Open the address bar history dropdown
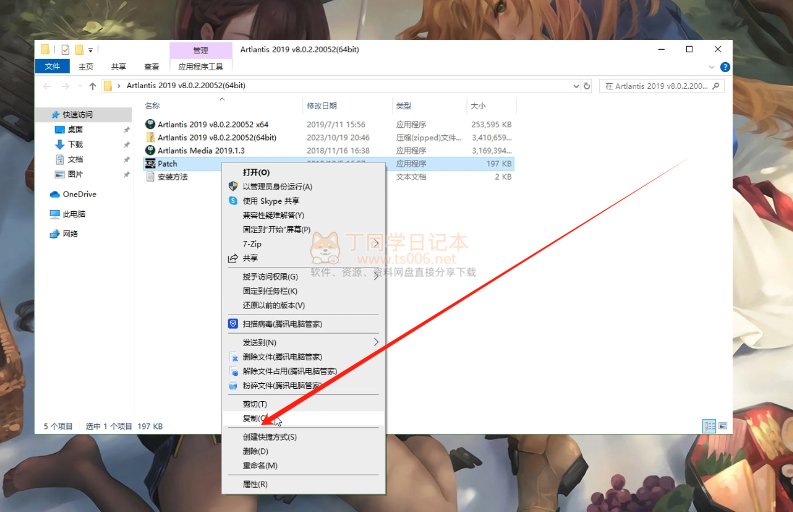The image size is (793, 512). (576, 86)
